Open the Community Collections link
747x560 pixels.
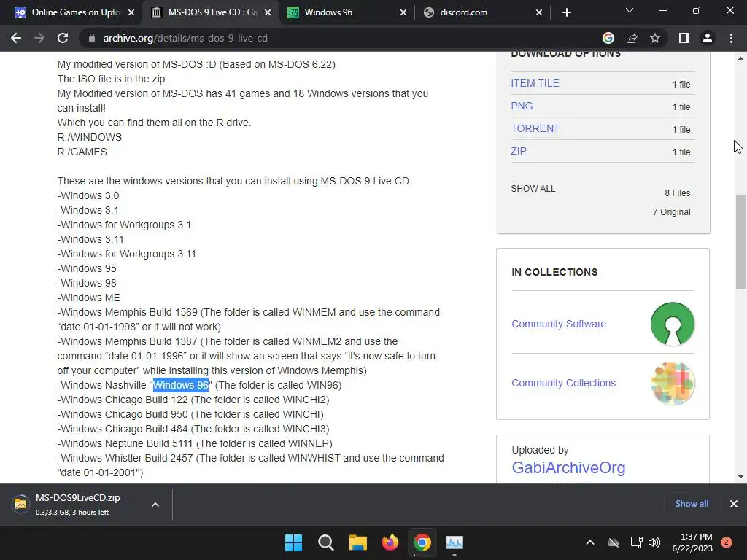click(x=564, y=383)
